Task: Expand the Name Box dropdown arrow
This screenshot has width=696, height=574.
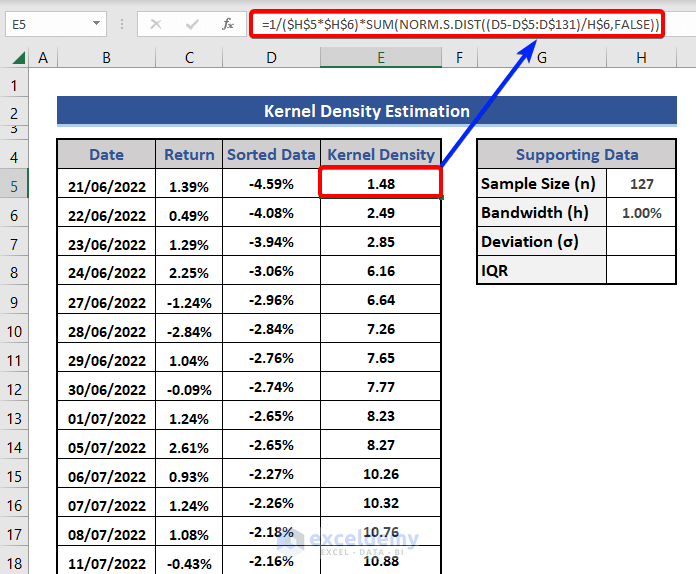Action: [x=96, y=23]
